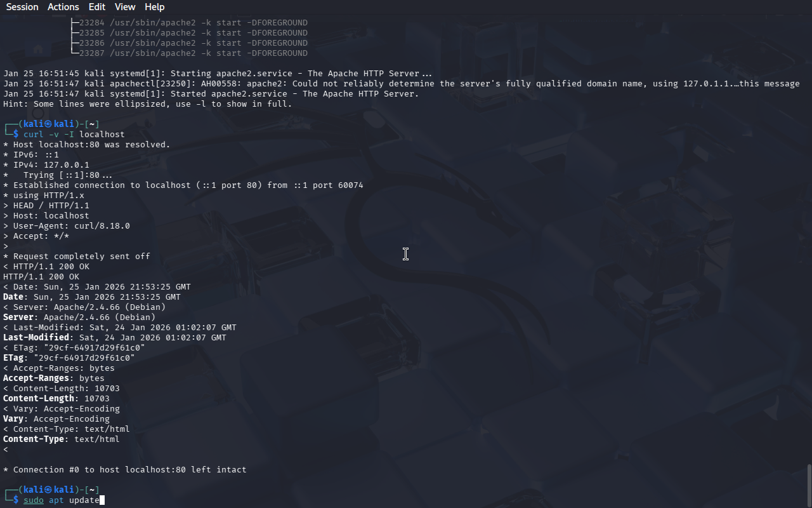Click the terminal scrollbar thumb
This screenshot has height=508, width=812.
pyautogui.click(x=809, y=486)
